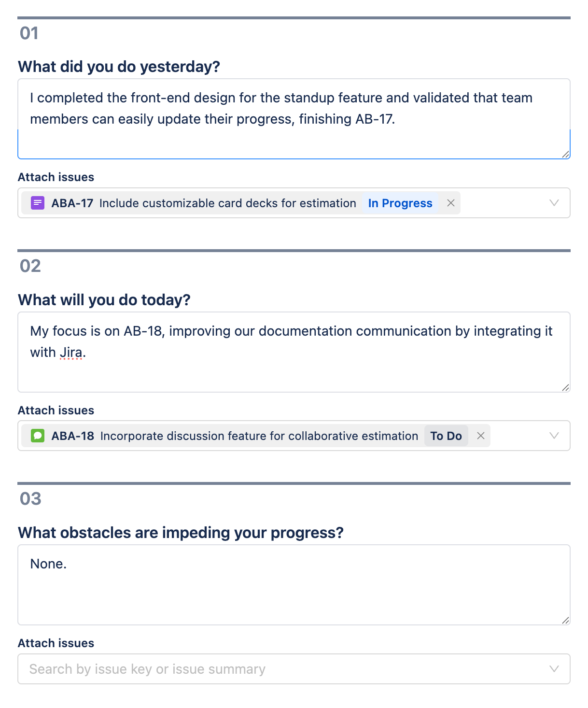Viewport: 588px width, 708px height.
Task: Click the 'In Progress' status badge
Action: (400, 203)
